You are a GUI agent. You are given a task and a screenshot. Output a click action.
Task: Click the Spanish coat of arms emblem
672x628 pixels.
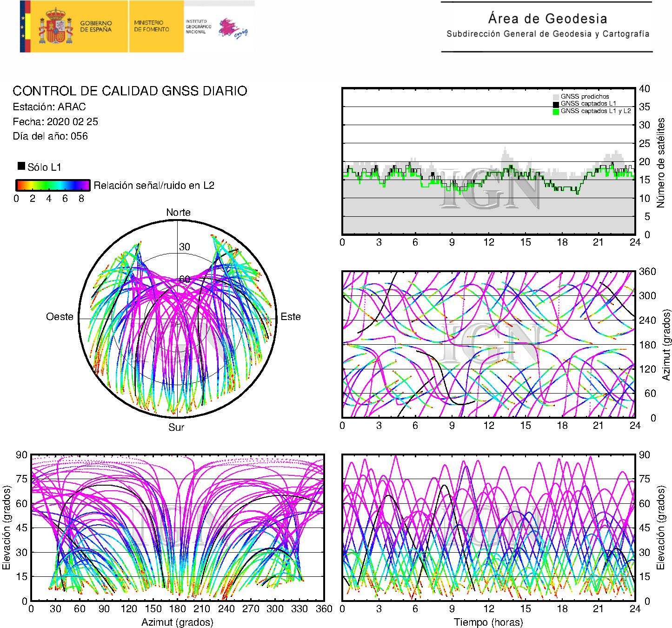55,26
